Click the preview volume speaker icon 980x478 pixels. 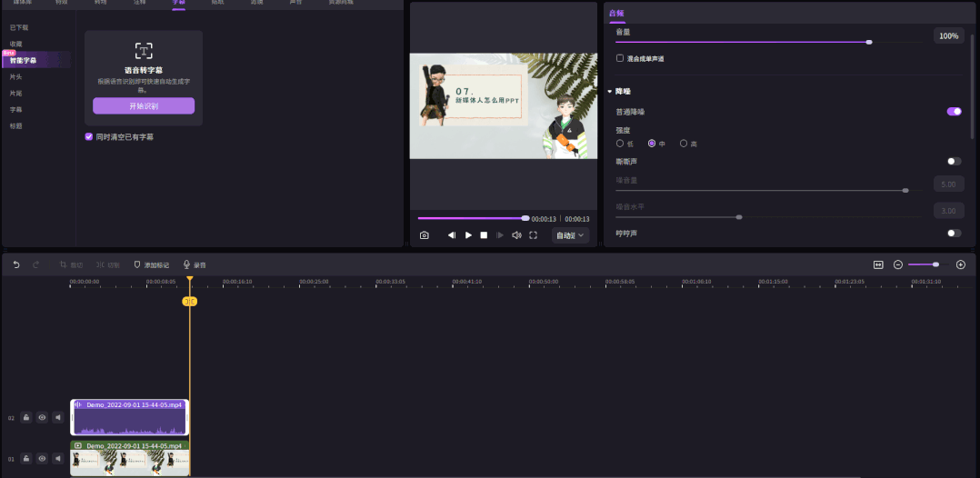pos(517,235)
